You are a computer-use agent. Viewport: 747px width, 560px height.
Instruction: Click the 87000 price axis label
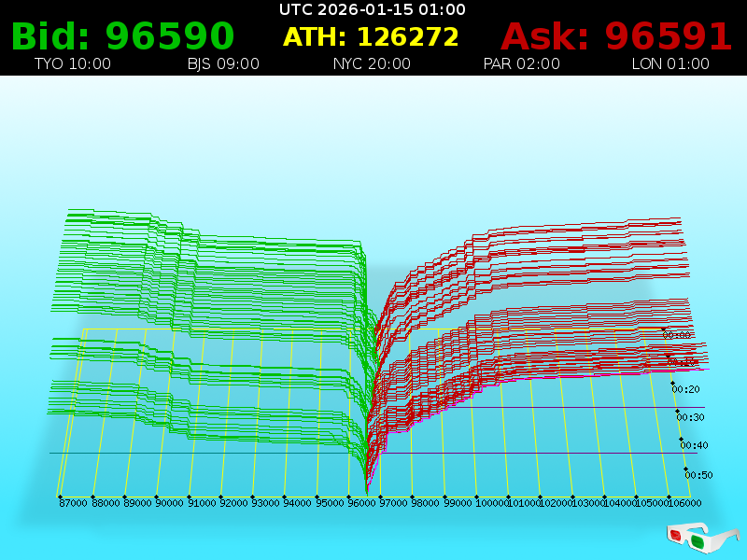click(x=73, y=503)
